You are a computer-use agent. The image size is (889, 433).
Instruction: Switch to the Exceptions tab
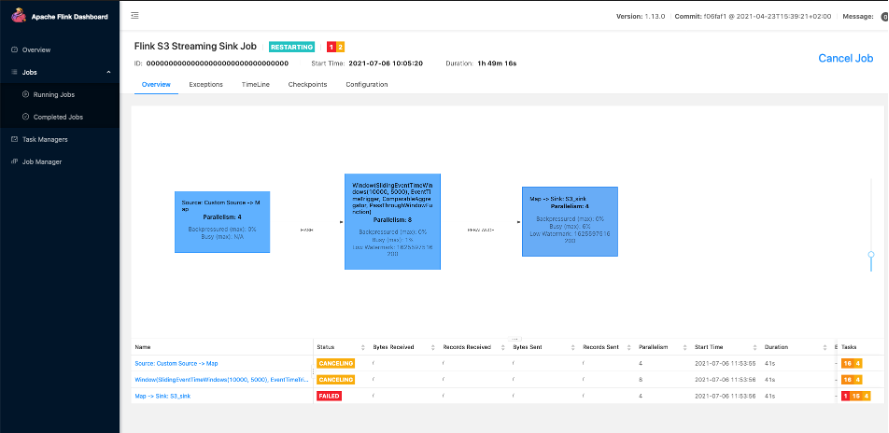pyautogui.click(x=206, y=84)
